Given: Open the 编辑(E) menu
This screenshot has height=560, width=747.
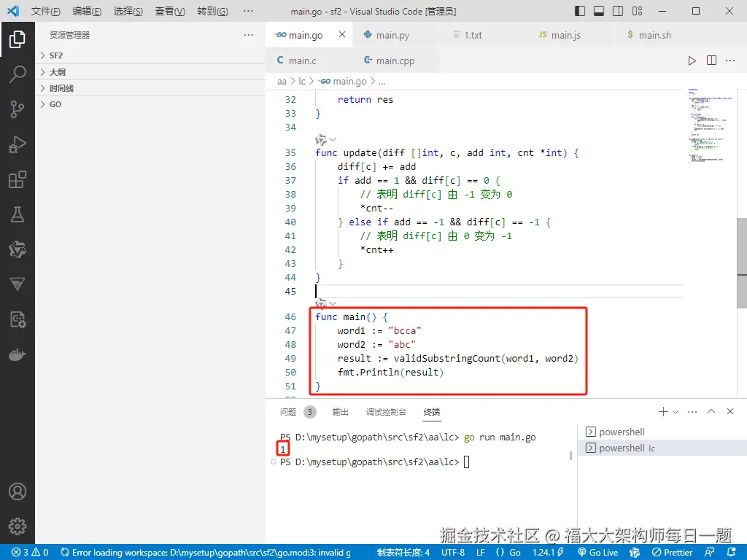Looking at the screenshot, I should pyautogui.click(x=87, y=11).
